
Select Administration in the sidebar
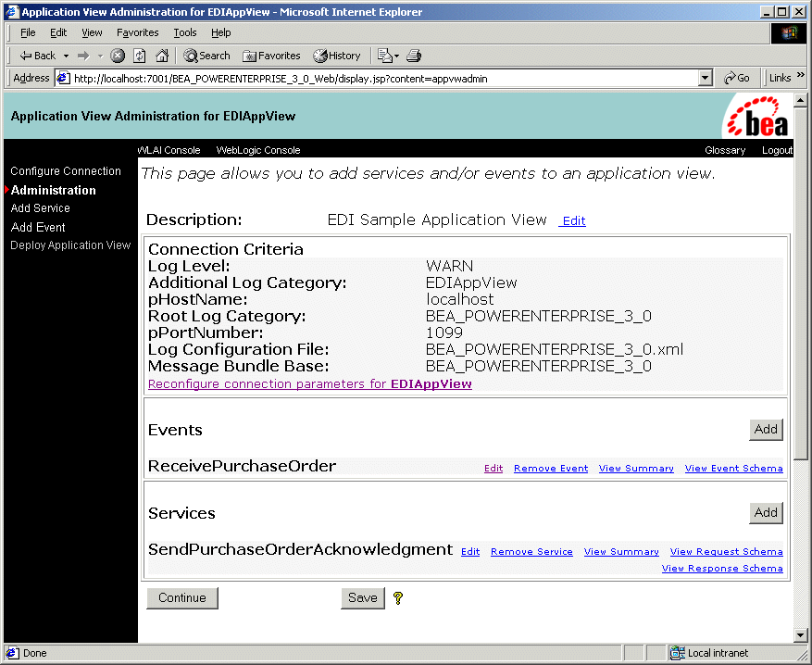(54, 190)
